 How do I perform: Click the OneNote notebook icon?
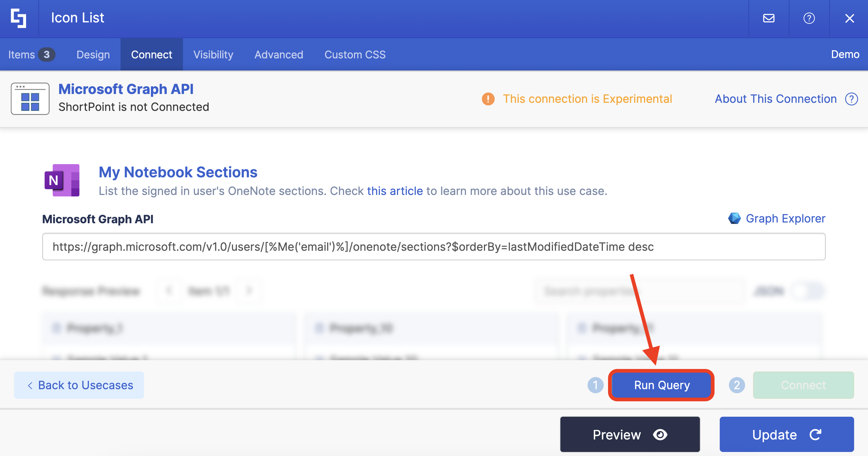pyautogui.click(x=62, y=180)
